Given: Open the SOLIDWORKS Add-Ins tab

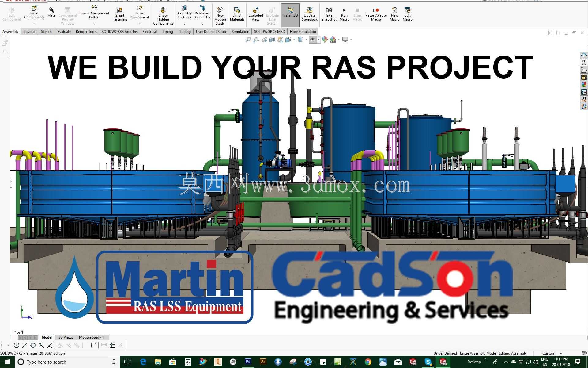Looking at the screenshot, I should [x=119, y=31].
